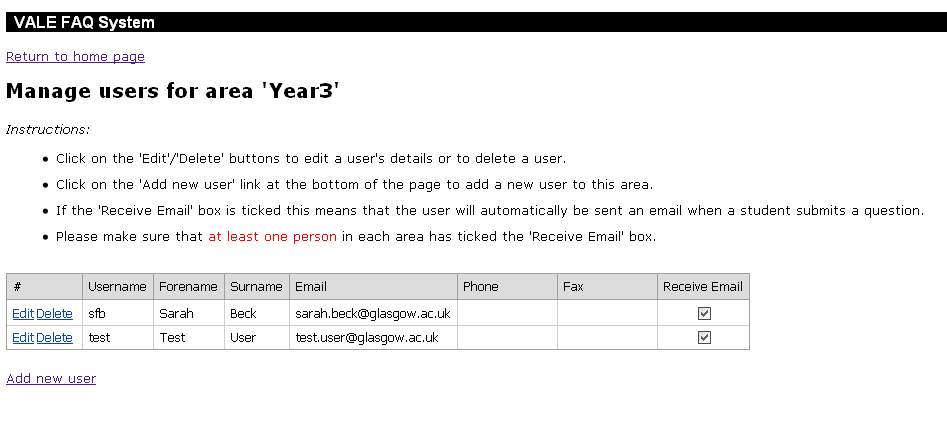Untick Receive Email for Sarah Beck
This screenshot has width=947, height=433.
tap(704, 314)
